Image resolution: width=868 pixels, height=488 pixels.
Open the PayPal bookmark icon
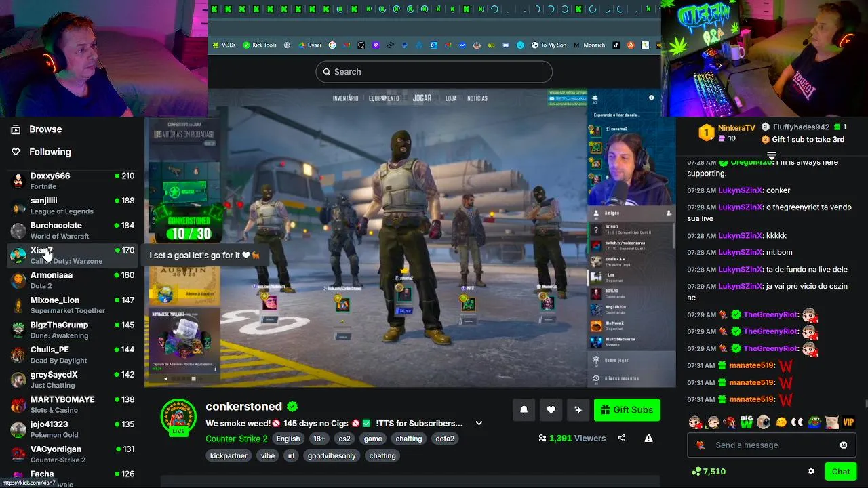(x=405, y=45)
